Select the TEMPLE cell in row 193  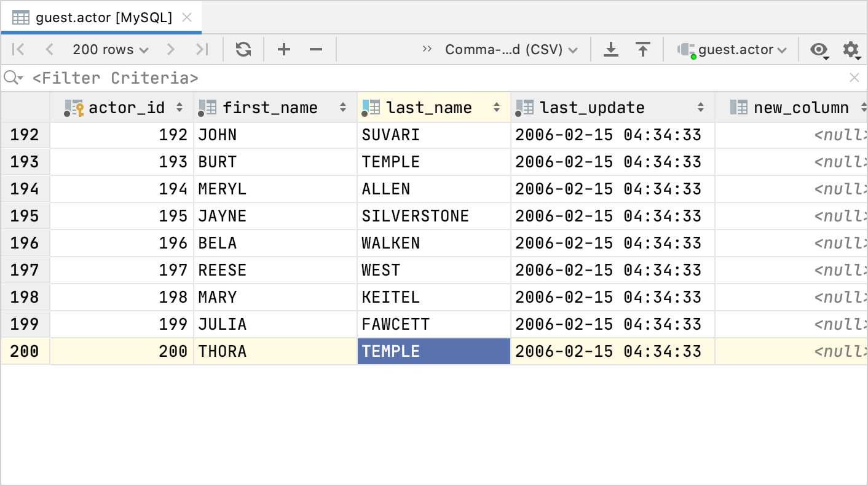pos(433,162)
